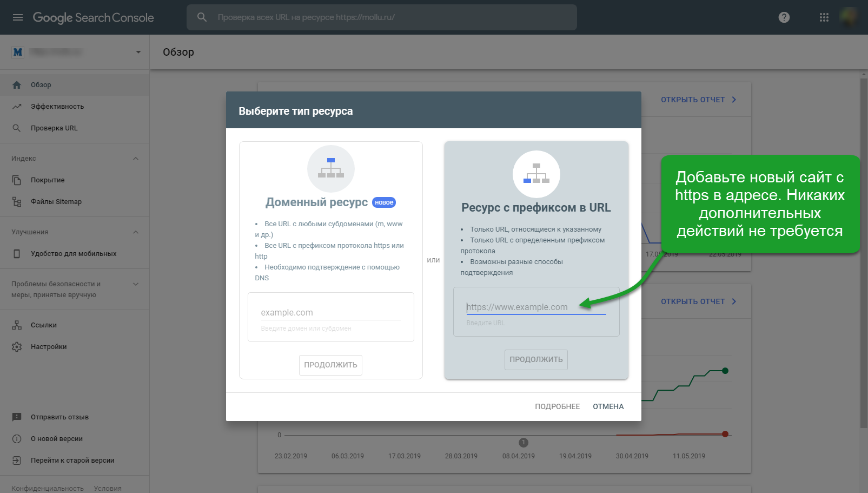Click the новое badge

(384, 202)
